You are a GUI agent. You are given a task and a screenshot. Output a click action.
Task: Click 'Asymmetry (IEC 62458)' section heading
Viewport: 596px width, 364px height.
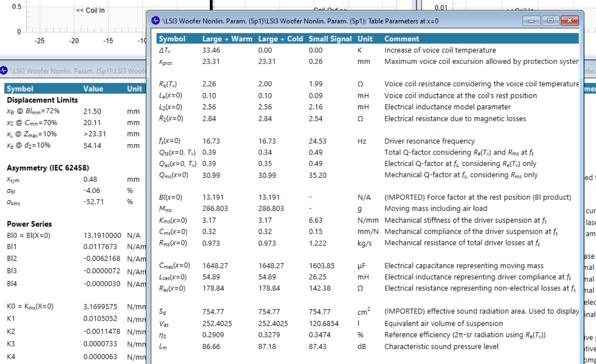pos(48,168)
